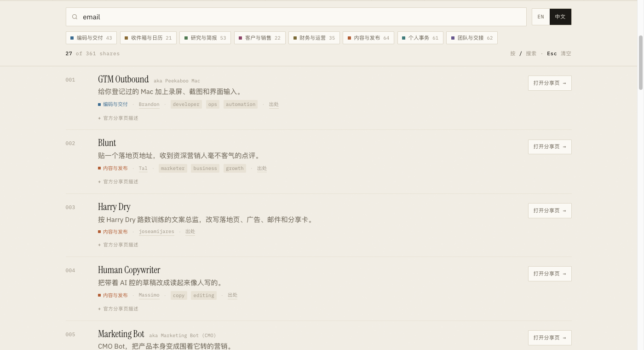Click 内容与发布 category label under Blunt
Screen dimensions: 644x350
(113, 169)
